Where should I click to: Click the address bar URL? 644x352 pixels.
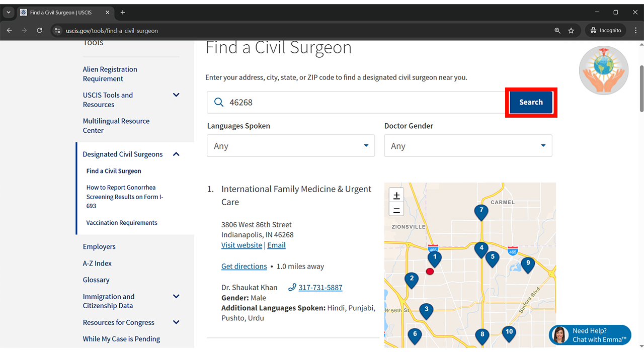coord(112,31)
